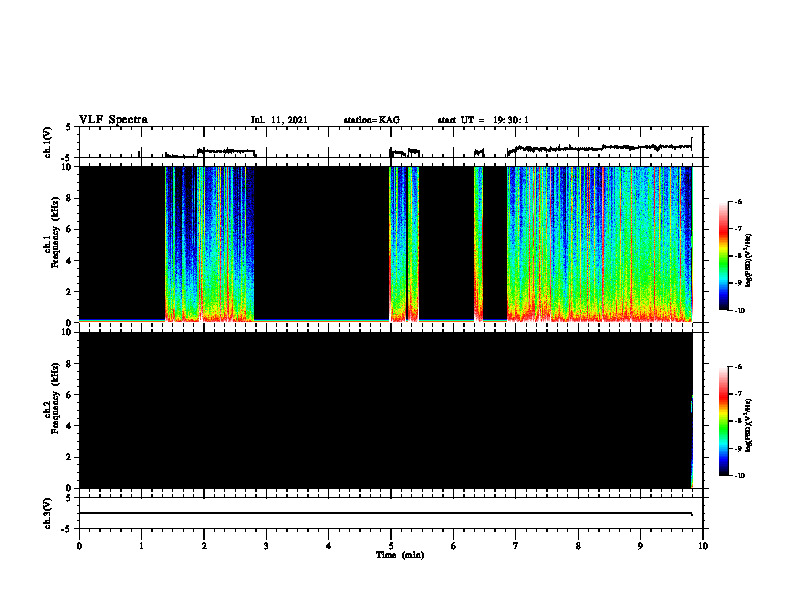The image size is (792, 612).
Task: Click the ch.1 log(PSD) color bar unit label
Action: [x=749, y=260]
